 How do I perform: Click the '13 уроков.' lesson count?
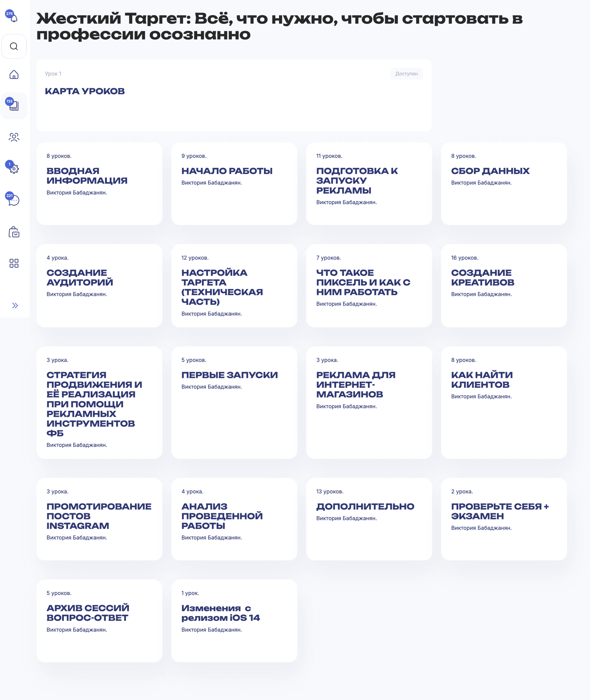(x=329, y=491)
